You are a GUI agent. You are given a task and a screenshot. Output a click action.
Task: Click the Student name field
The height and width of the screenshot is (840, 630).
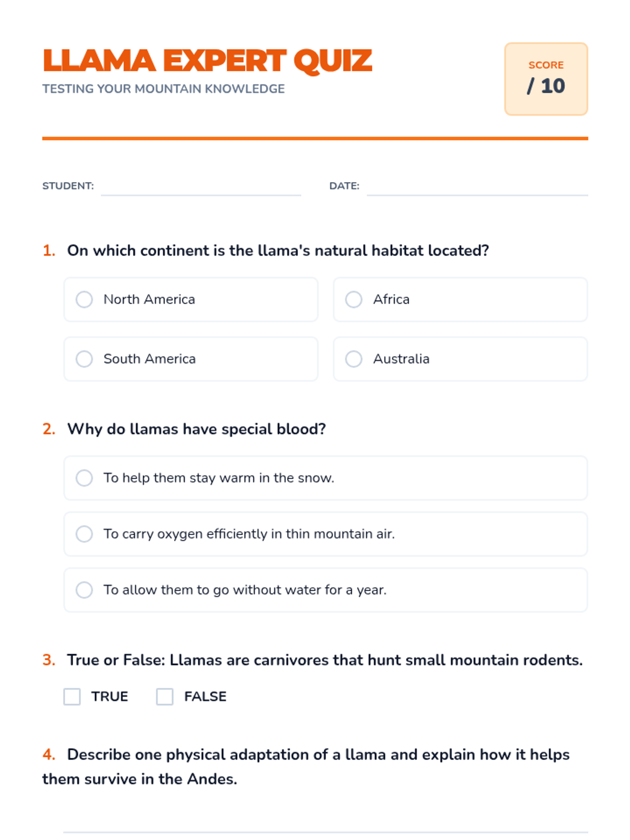tap(201, 187)
